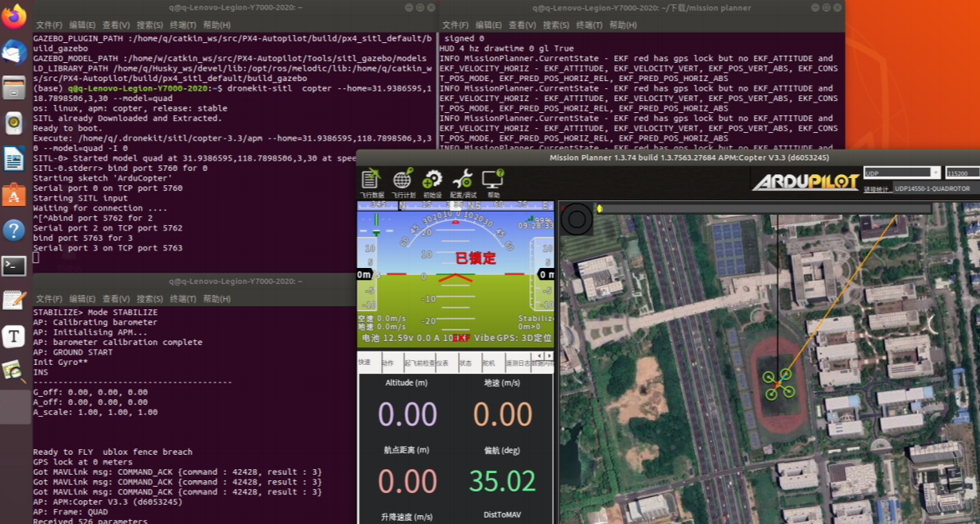Screen dimensions: 980x524
Task: Open 终端(T) menu in mission planner terminal
Action: point(589,25)
